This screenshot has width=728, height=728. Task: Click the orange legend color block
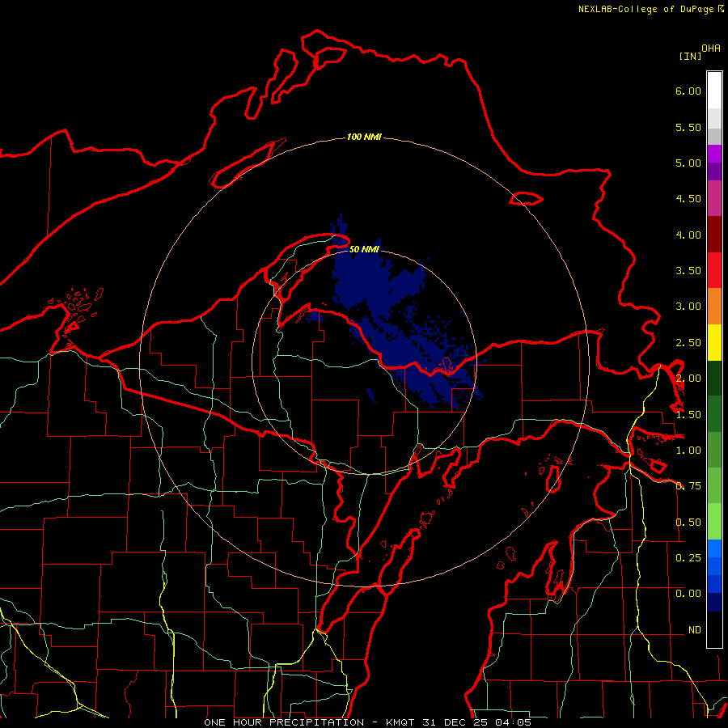pos(714,307)
